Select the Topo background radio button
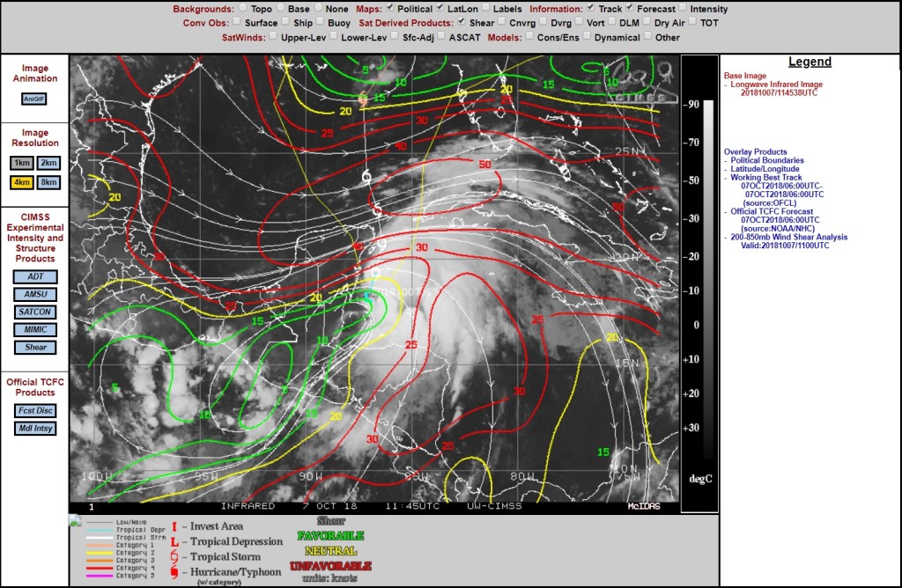902x588 pixels. coord(243,8)
